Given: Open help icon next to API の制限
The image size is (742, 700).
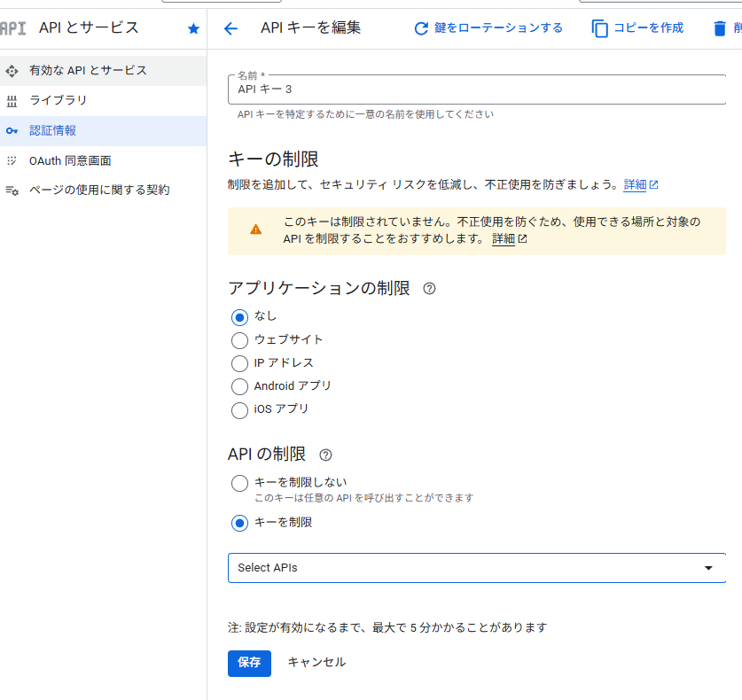Looking at the screenshot, I should point(325,455).
